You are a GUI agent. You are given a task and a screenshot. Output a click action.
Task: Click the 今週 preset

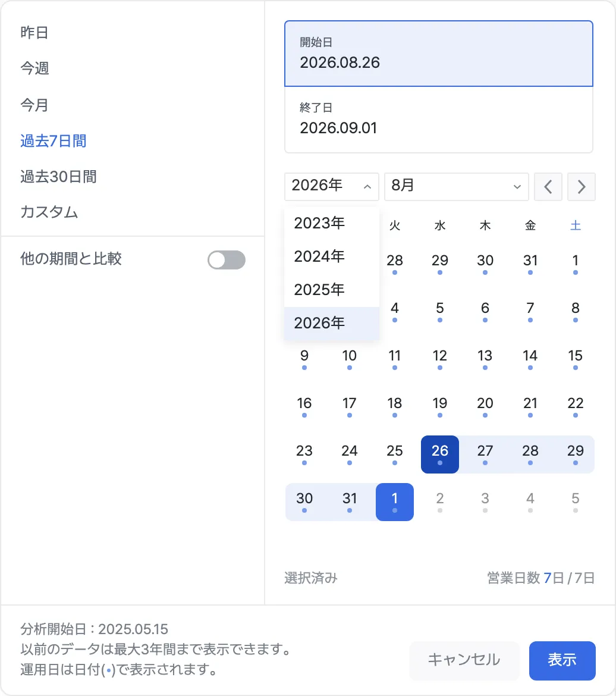pos(34,68)
